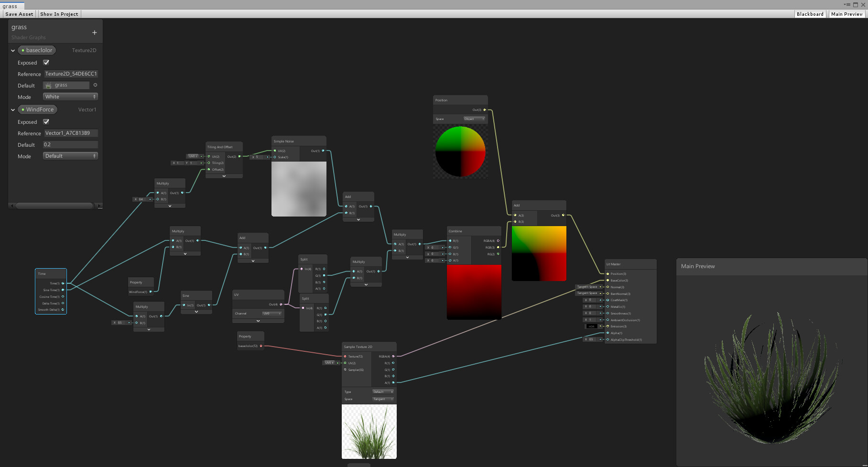Click the WindForce Default value field

tap(70, 144)
